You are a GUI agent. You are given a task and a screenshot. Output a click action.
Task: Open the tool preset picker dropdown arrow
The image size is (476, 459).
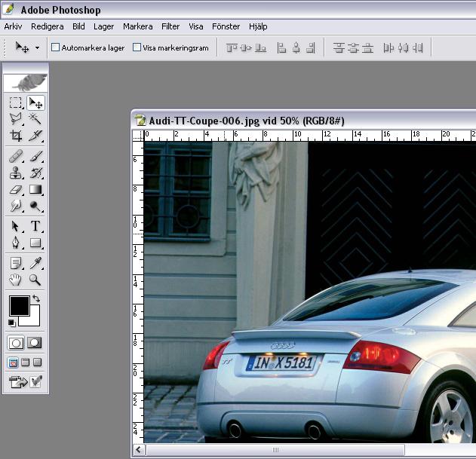pos(37,47)
